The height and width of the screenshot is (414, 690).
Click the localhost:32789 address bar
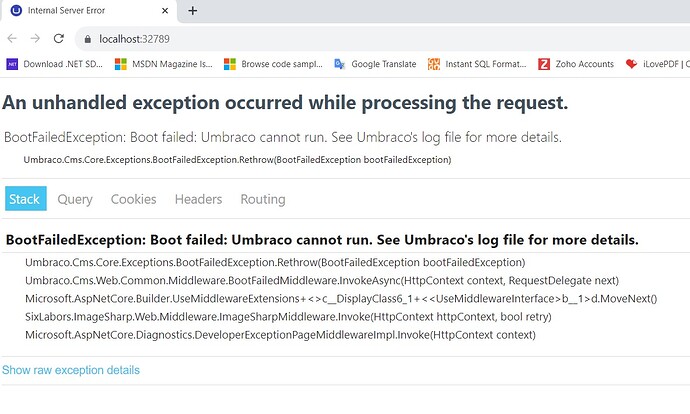tap(383, 39)
